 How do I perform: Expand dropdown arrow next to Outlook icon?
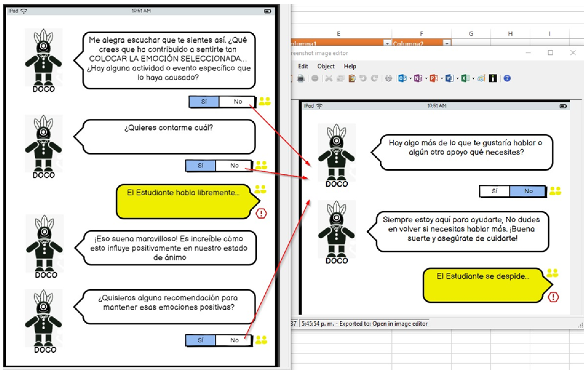(410, 78)
